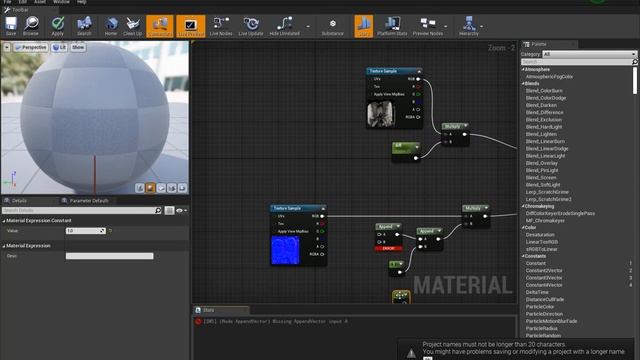Toggle the Connectors toolbar button
Image resolution: width=640 pixels, height=360 pixels.
[160, 26]
